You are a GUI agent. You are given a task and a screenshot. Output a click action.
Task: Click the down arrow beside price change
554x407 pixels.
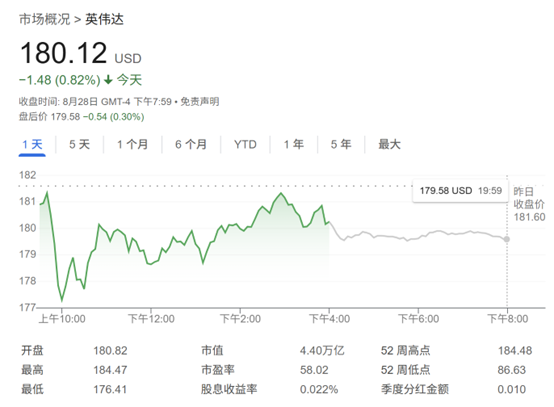click(x=108, y=80)
